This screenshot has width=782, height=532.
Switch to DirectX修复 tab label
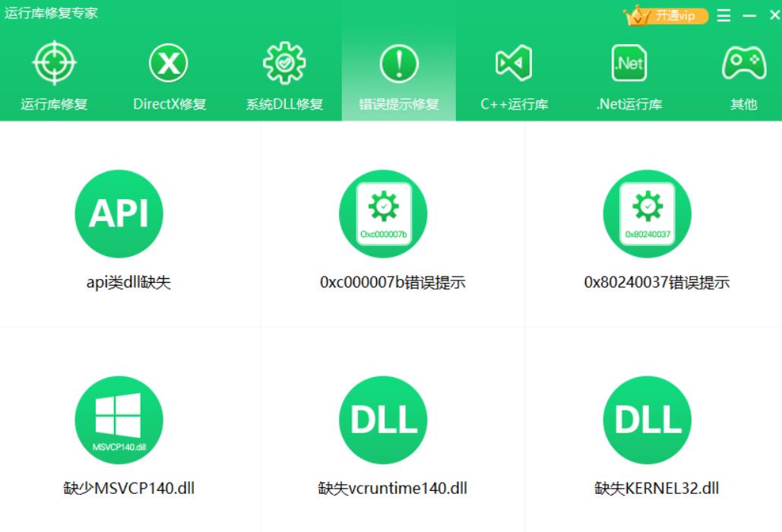point(169,104)
